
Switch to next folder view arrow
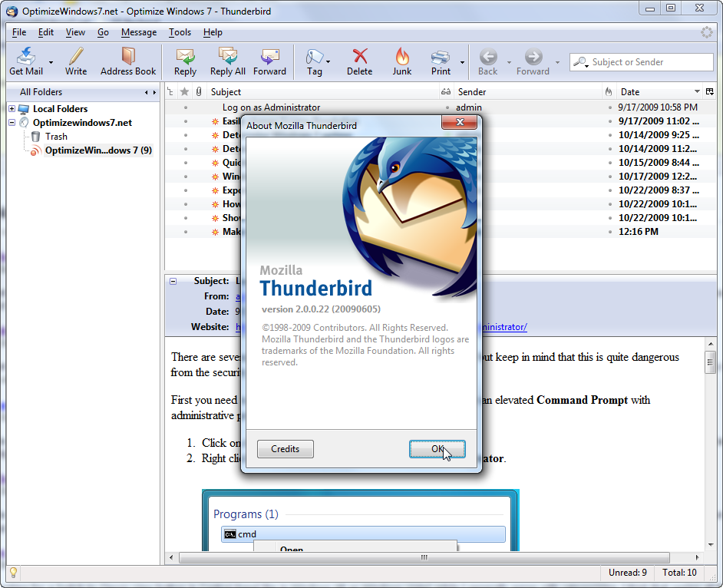pos(154,92)
